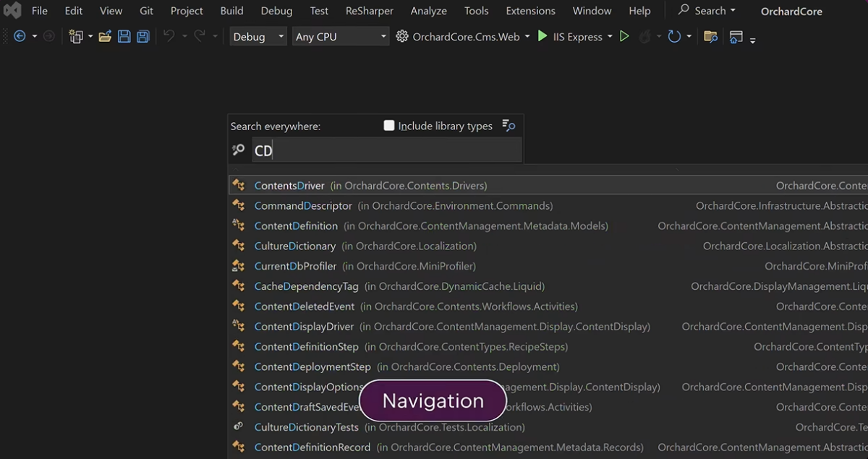Expand the IIS Express launch profile dropdown arrow
This screenshot has width=868, height=459.
(x=610, y=36)
